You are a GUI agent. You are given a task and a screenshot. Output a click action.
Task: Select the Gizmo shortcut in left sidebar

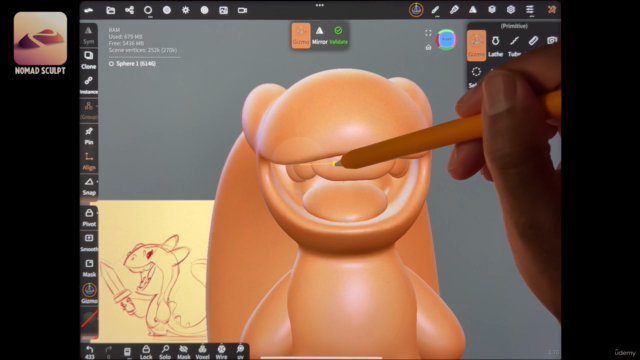coord(89,293)
